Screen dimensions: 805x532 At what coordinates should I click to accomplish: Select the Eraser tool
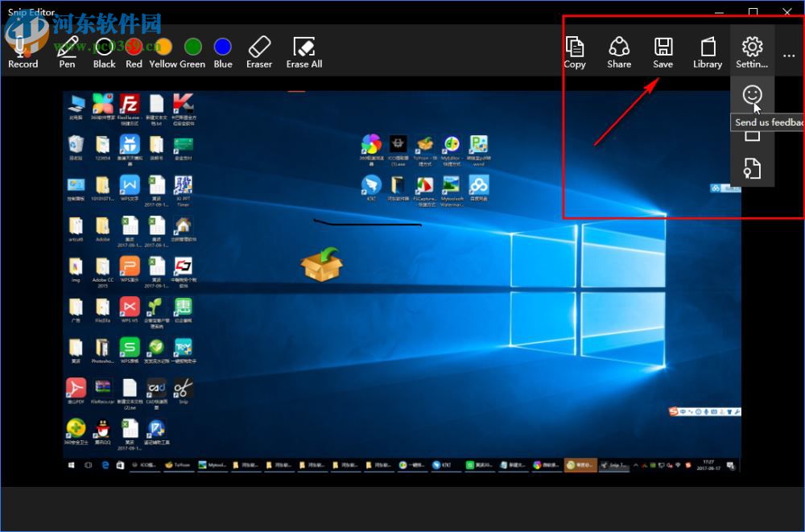coord(259,52)
